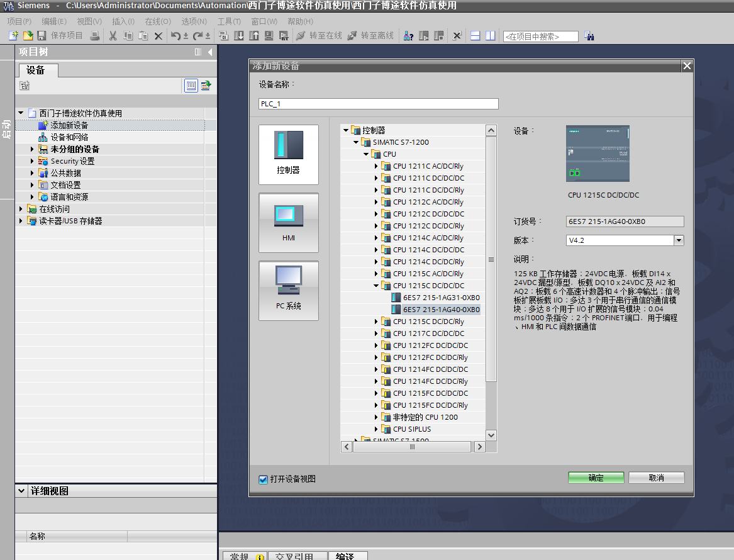Click the accessible devices icon

click(409, 36)
